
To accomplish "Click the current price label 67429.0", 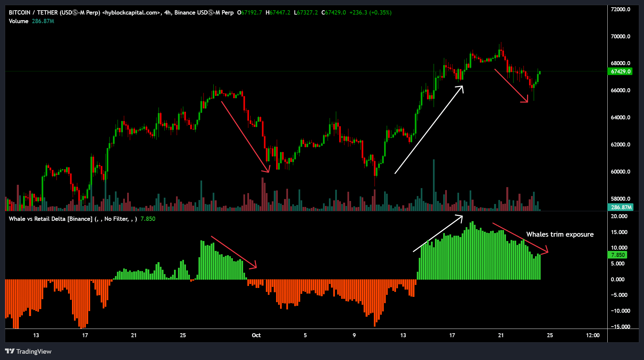I will click(620, 71).
